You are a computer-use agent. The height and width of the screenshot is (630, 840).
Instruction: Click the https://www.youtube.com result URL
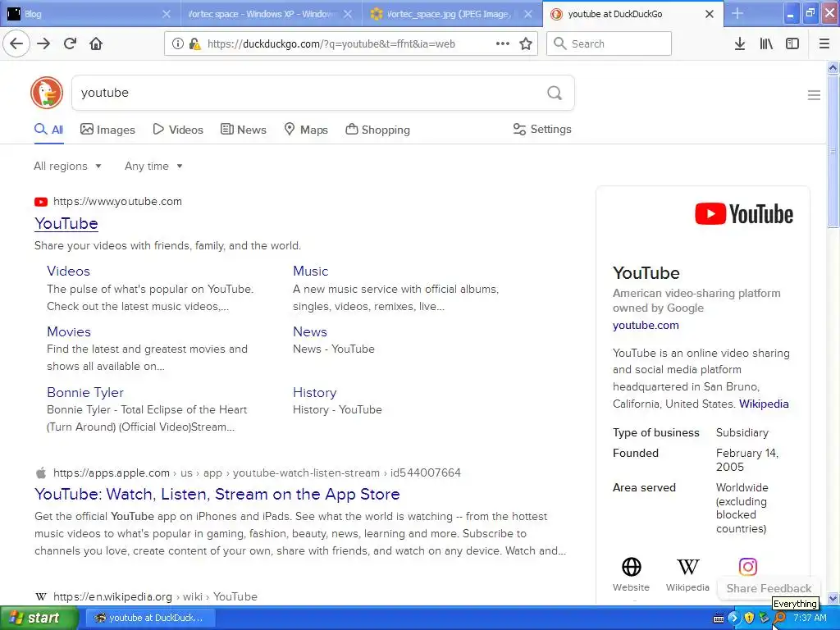pos(117,202)
